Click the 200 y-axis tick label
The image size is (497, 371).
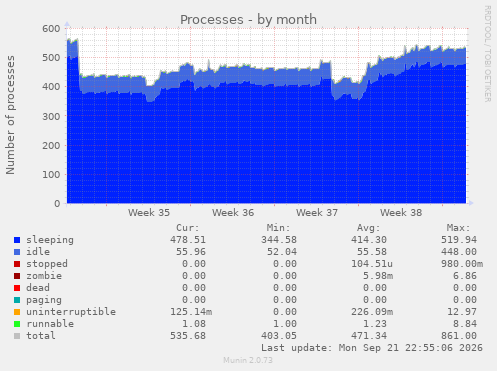pyautogui.click(x=51, y=145)
